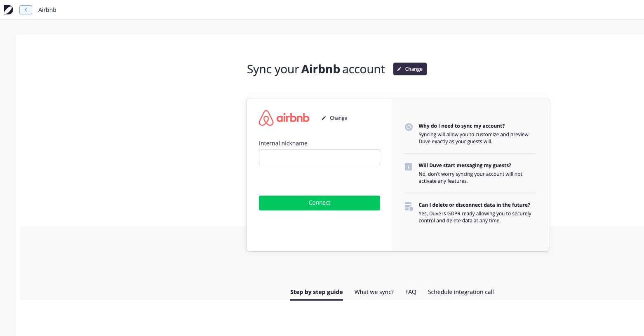Click the Airbnb logo in the card
This screenshot has height=336, width=644.
(x=284, y=118)
